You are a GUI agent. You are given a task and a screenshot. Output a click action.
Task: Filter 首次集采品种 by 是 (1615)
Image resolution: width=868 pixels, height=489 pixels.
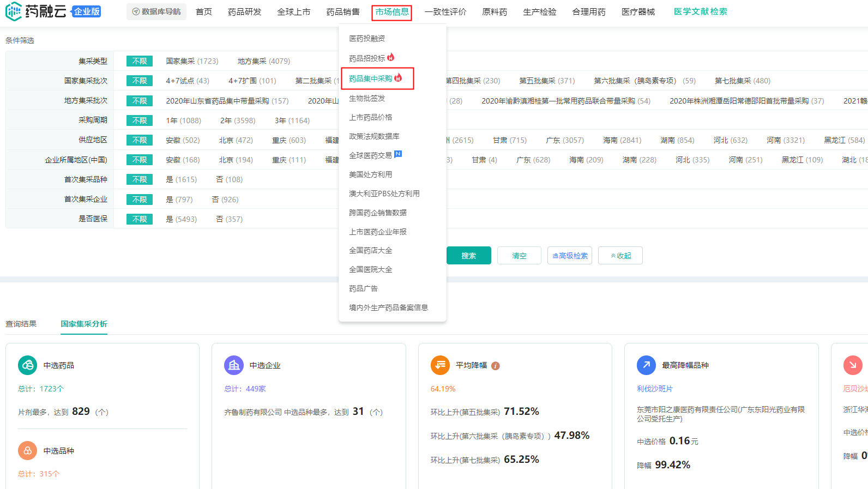pos(182,179)
